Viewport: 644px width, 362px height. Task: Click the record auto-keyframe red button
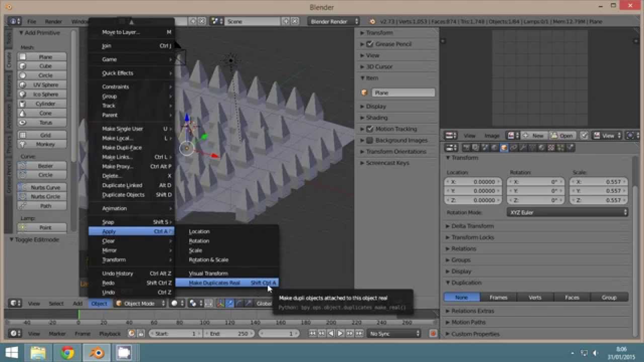click(x=433, y=333)
